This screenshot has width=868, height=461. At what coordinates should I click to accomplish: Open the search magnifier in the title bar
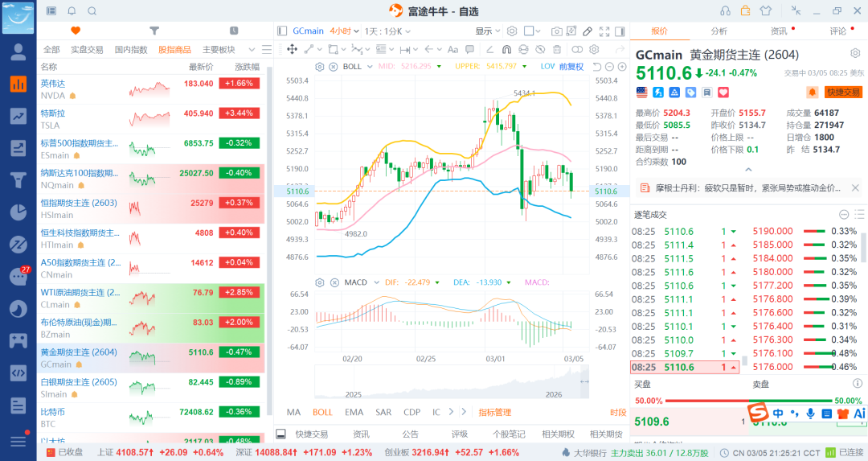92,11
